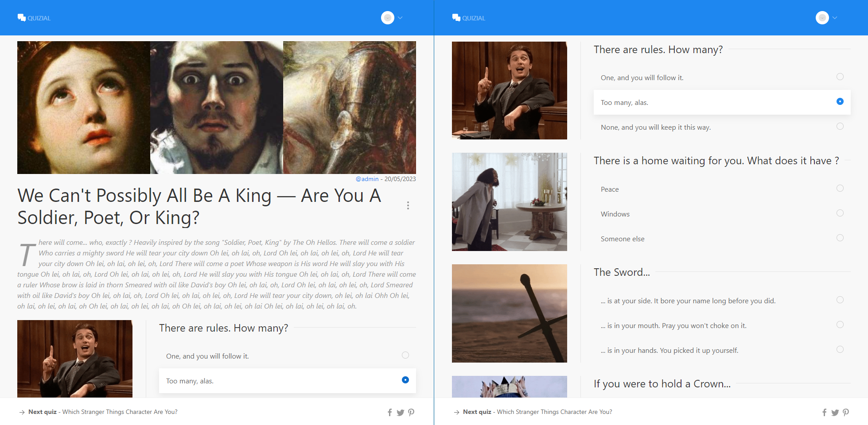Share on Pinterest in left window footer
868x425 pixels.
[411, 412]
